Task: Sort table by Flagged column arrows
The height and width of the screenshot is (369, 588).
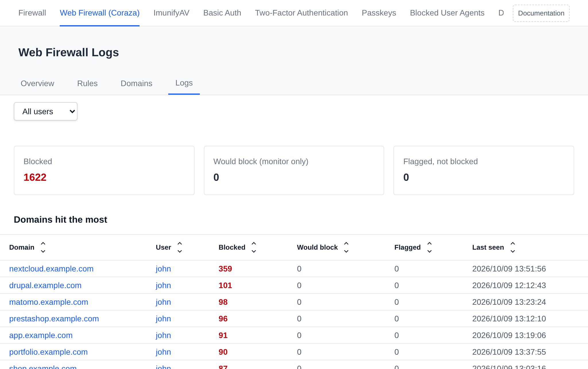Action: 430,247
